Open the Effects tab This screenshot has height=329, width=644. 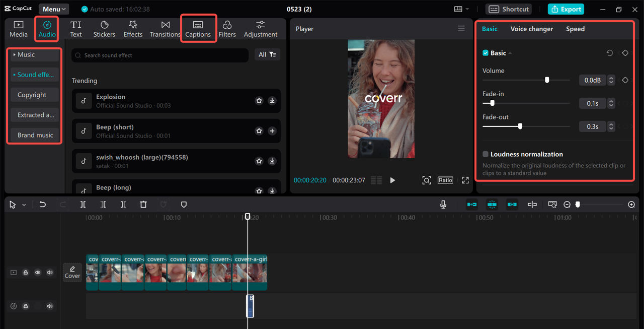tap(133, 29)
